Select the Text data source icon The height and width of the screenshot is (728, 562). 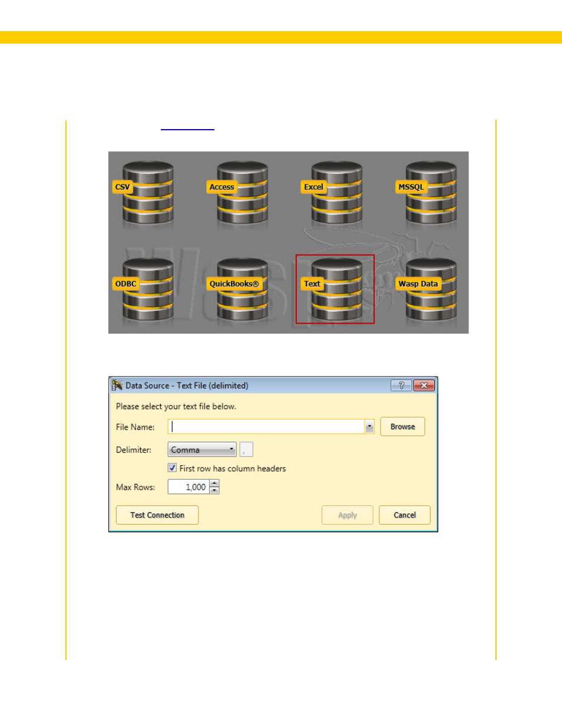pos(332,289)
